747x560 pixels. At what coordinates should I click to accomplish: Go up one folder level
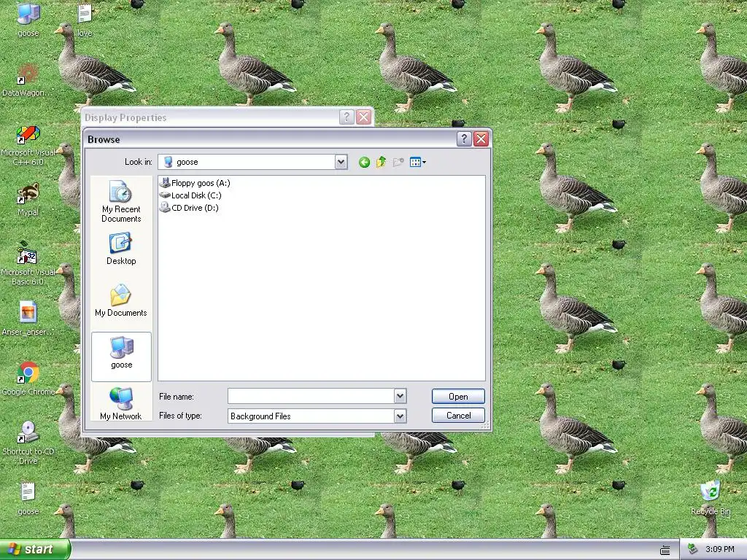[x=381, y=163]
